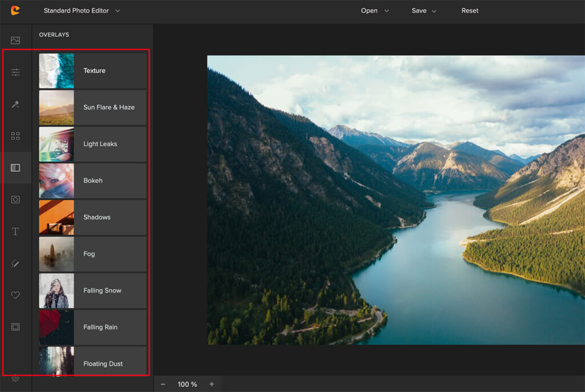
Task: Select the Falling Snow overlay category
Action: point(93,290)
